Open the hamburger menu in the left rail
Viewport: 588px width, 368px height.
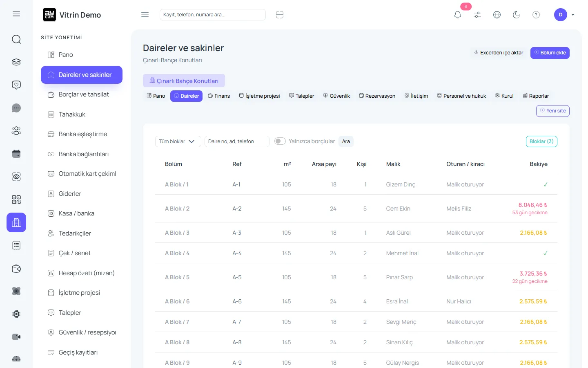(x=16, y=14)
